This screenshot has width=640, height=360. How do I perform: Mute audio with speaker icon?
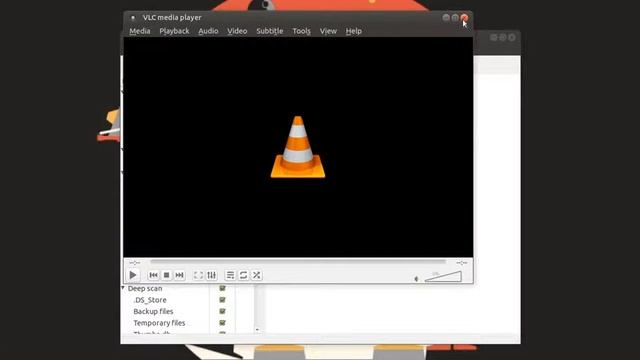416,279
